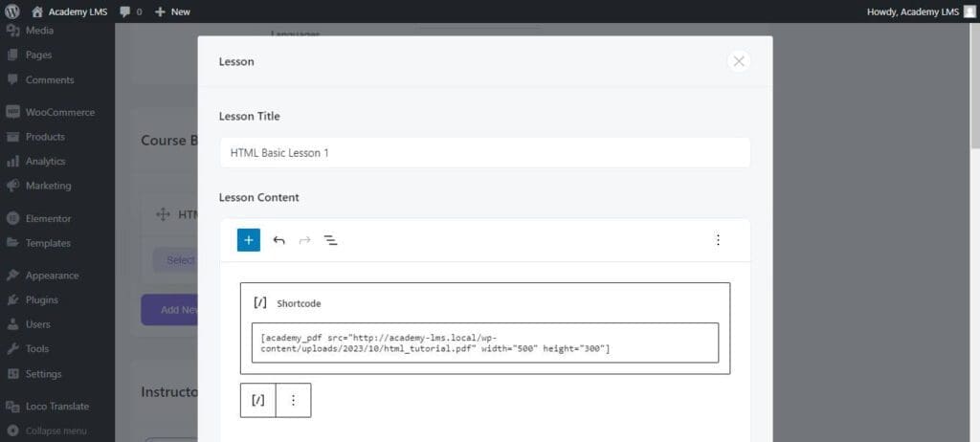This screenshot has height=442, width=980.
Task: Click the Appearance paintbrush icon
Action: click(x=12, y=276)
